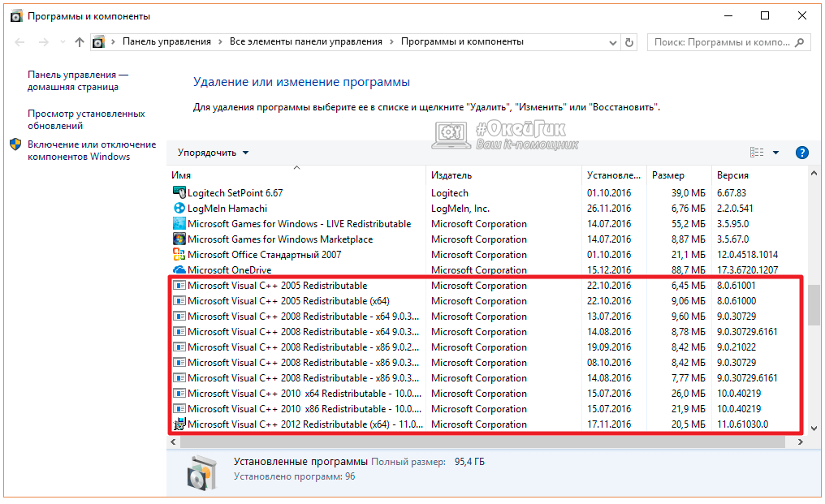Screen dimensions: 825x504
Task: Open the window system menu icon in title bar
Action: click(16, 16)
